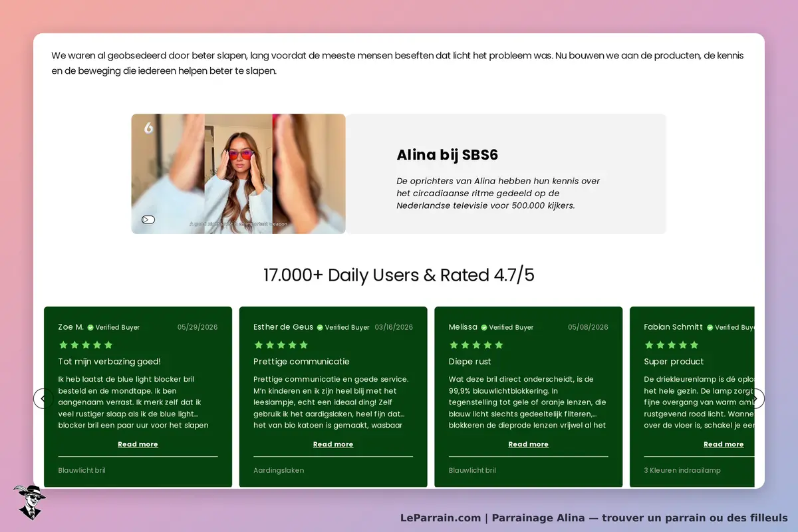Click the star rating on Melissa's review
The height and width of the screenshot is (532, 798).
point(476,345)
